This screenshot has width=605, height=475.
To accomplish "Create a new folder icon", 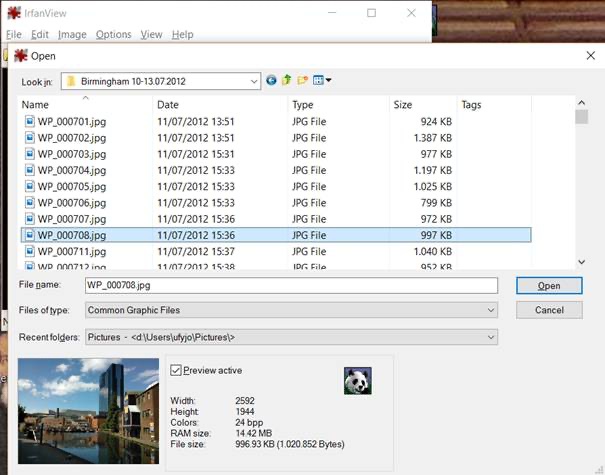I will pyautogui.click(x=302, y=80).
